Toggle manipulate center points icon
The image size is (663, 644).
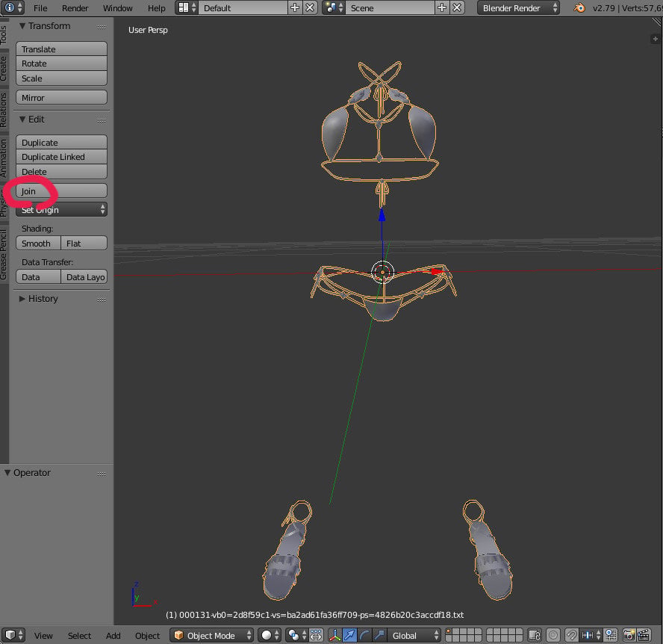[316, 635]
